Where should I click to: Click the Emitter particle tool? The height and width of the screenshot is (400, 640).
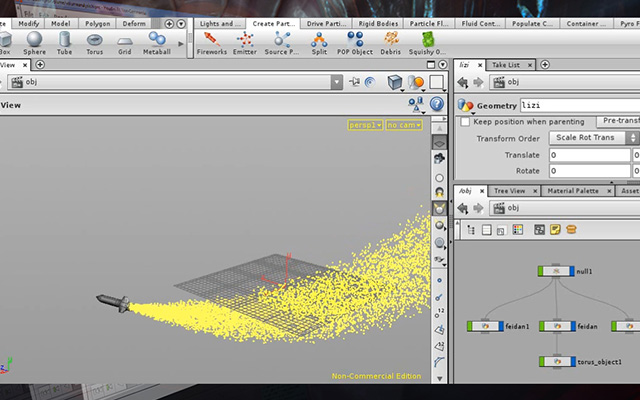[x=245, y=43]
